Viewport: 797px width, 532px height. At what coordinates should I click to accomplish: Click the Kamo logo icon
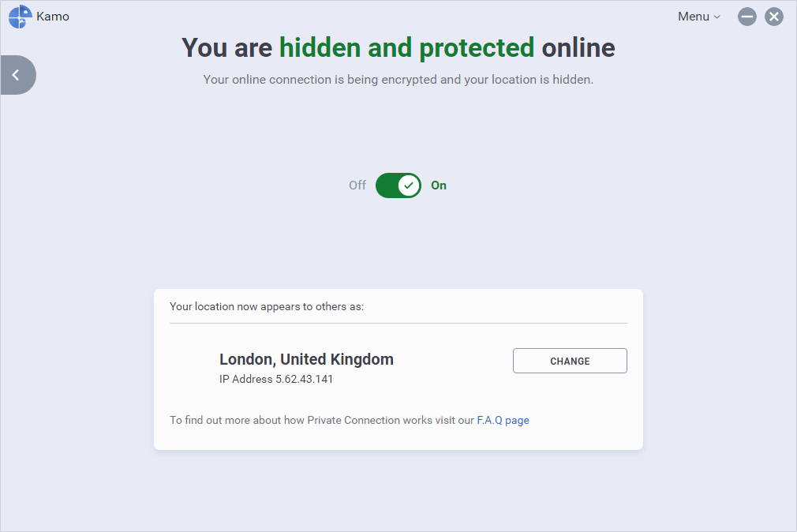click(20, 17)
